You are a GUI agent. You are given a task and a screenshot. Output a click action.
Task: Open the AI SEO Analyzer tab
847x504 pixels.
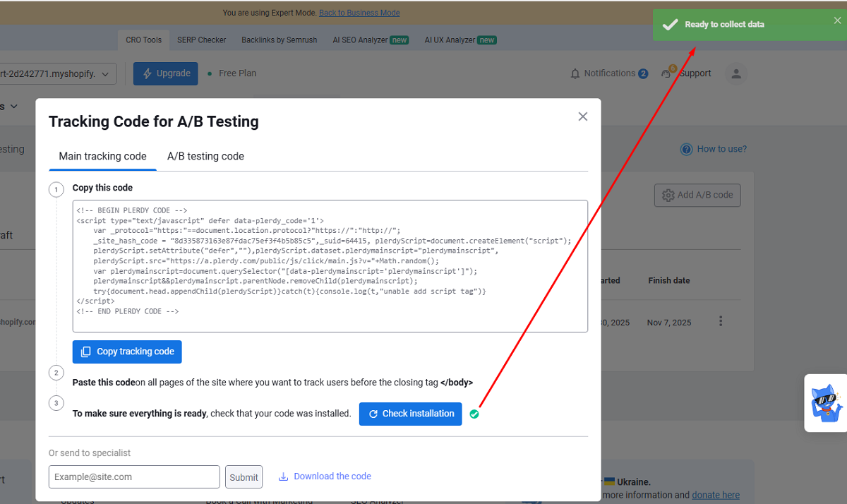click(370, 40)
